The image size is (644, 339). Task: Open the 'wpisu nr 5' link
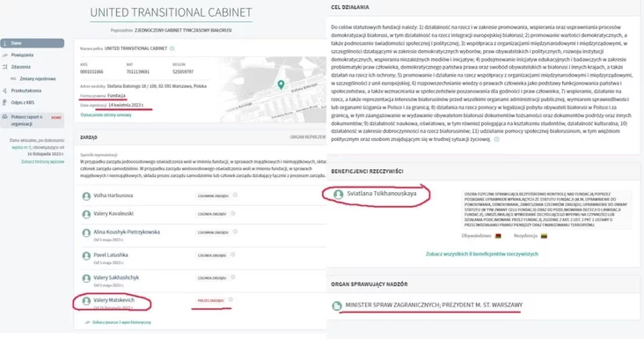(x=21, y=147)
